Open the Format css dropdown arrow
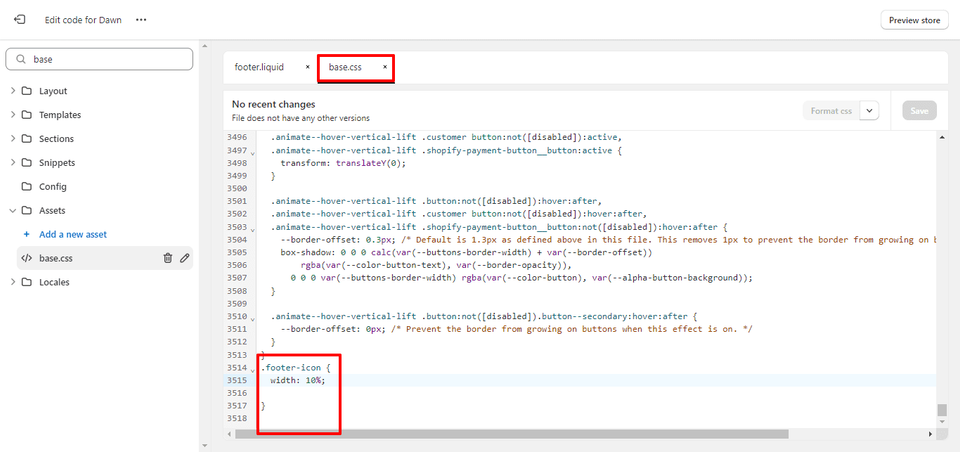Viewport: 960px width, 452px height. (870, 111)
